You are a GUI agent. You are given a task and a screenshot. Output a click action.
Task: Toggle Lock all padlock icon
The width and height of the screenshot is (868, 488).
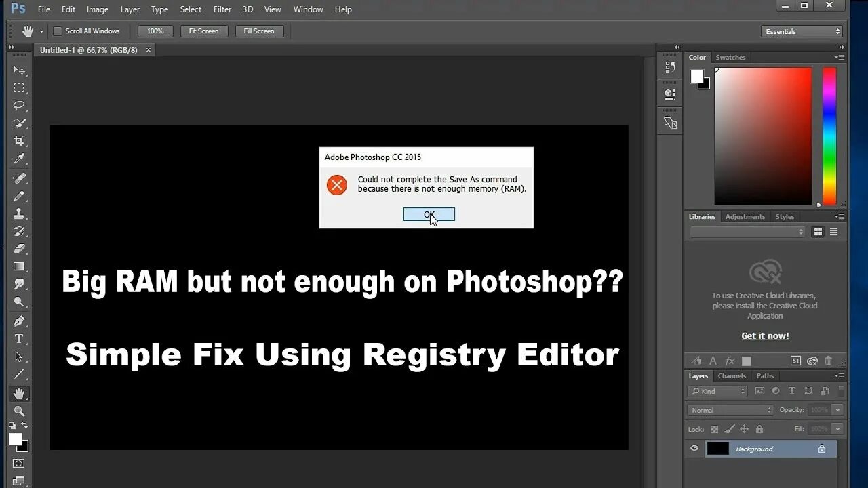(x=759, y=429)
